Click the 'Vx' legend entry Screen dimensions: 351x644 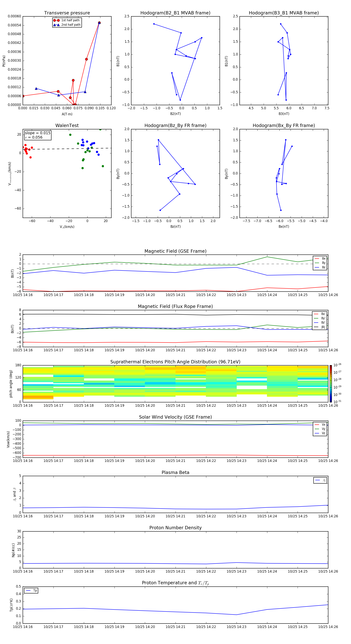point(320,424)
